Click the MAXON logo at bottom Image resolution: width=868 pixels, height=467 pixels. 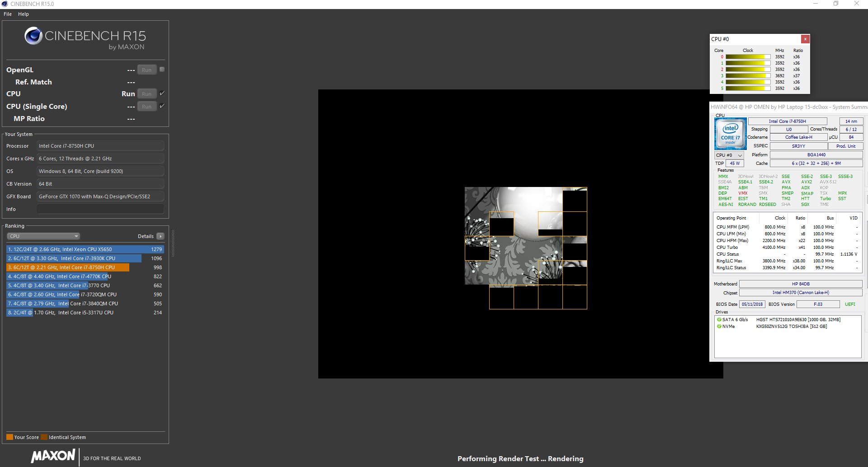point(53,456)
